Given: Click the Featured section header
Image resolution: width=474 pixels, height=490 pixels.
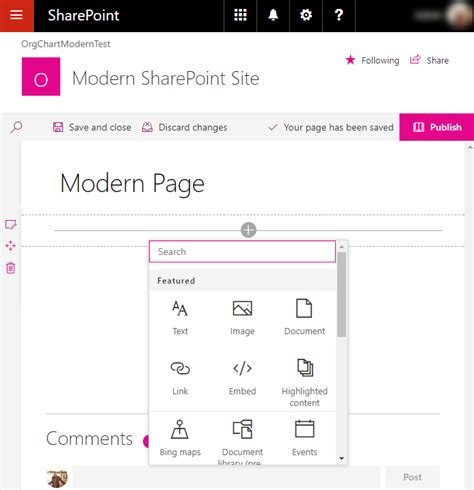Looking at the screenshot, I should (x=242, y=281).
